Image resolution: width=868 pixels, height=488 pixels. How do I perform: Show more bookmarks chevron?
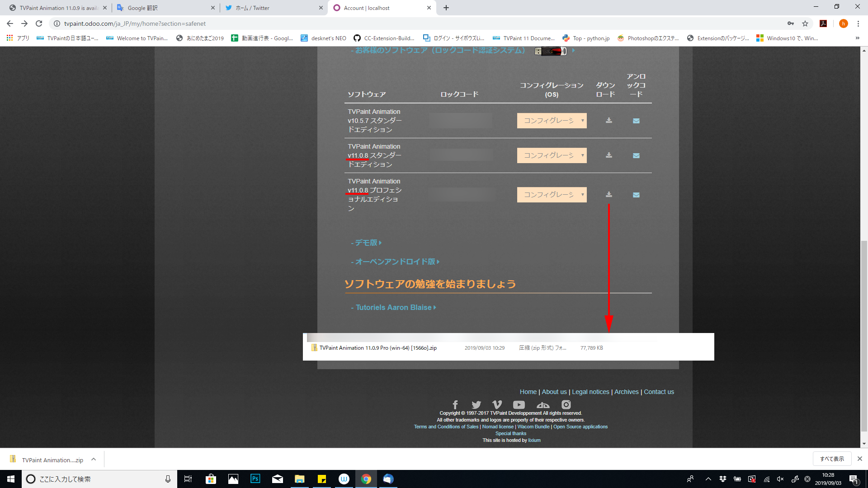click(858, 38)
